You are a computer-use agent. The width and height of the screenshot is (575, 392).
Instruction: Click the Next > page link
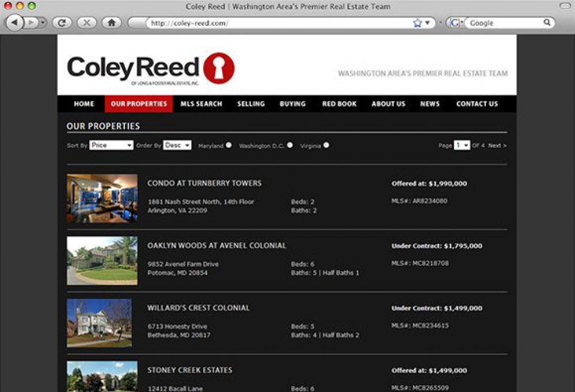[497, 146]
